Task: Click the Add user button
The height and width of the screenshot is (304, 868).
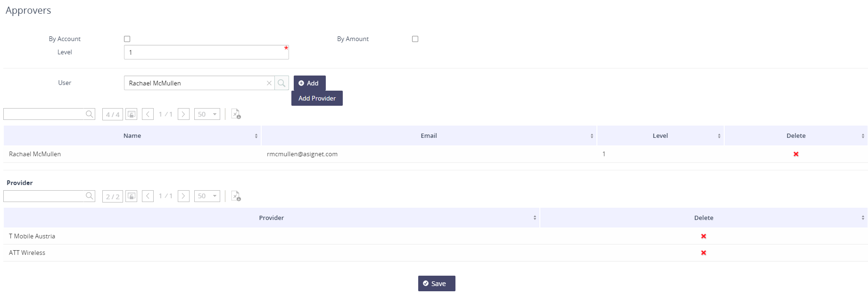Action: [x=309, y=83]
